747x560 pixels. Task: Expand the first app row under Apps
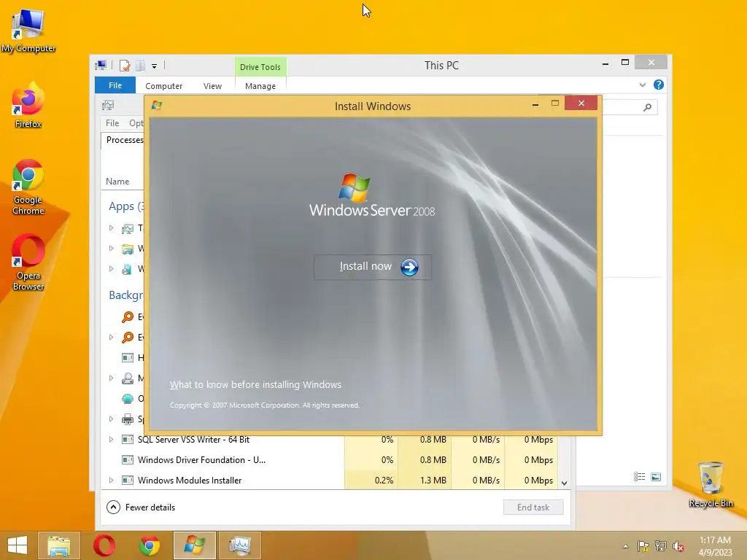pyautogui.click(x=111, y=228)
